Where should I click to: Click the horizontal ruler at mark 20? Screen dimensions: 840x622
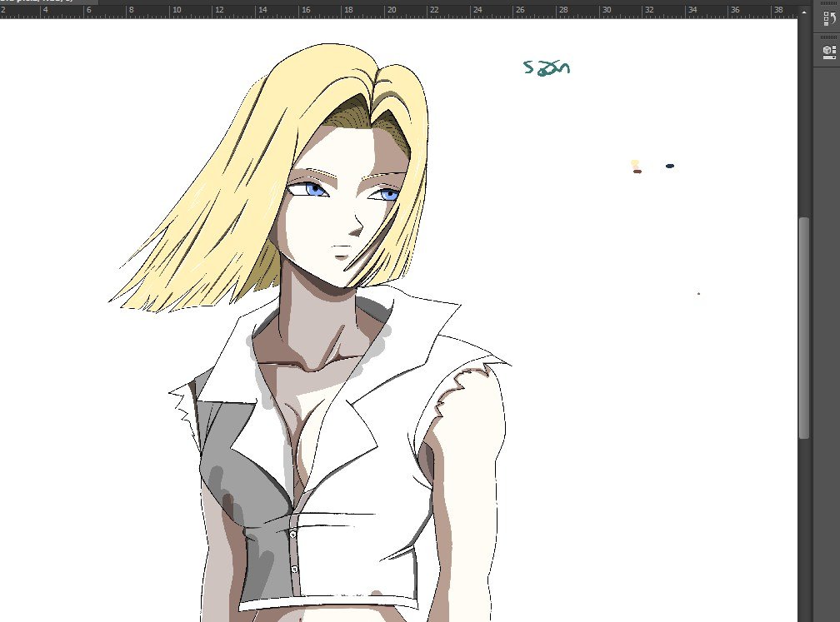[392, 10]
